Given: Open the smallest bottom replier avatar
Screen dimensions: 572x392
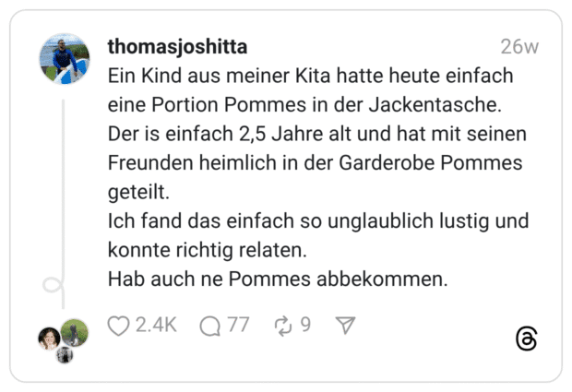Looking at the screenshot, I should (65, 354).
